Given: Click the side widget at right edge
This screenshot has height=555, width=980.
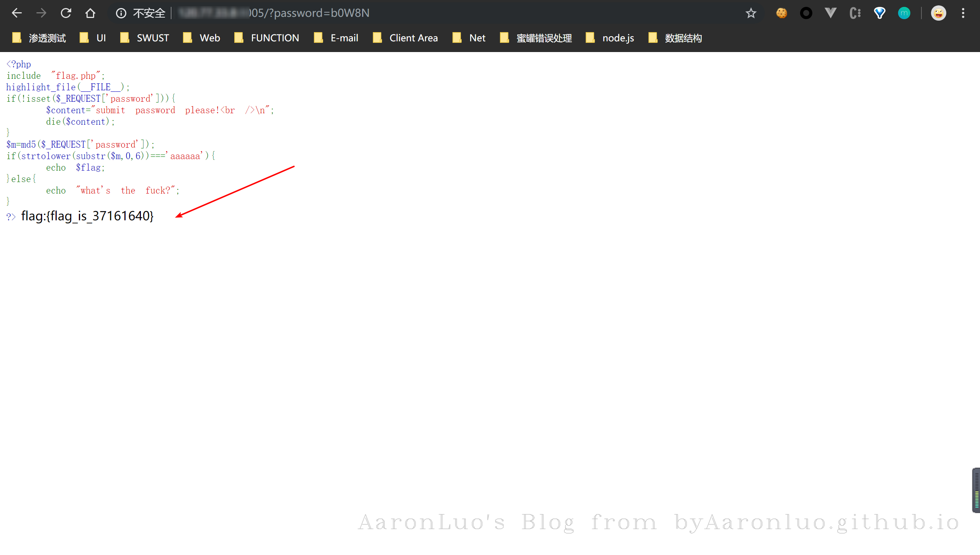Looking at the screenshot, I should tap(976, 490).
